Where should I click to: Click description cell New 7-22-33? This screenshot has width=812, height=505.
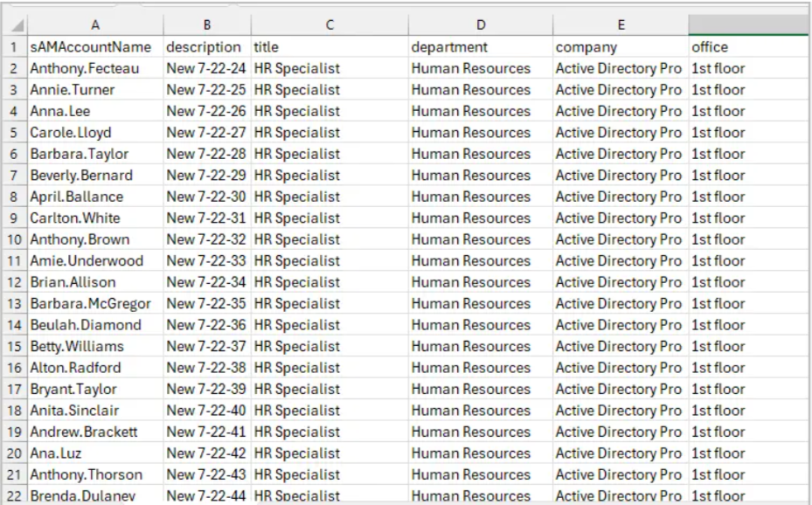[207, 260]
